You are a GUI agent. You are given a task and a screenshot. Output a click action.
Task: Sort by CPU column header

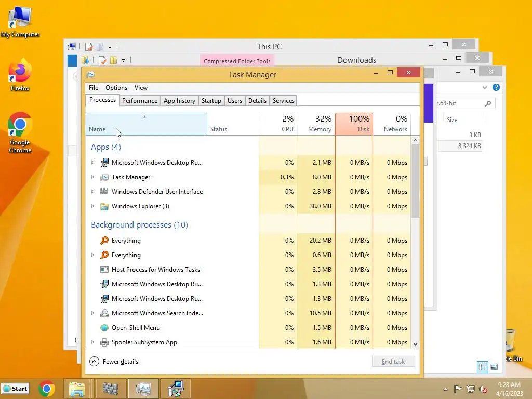pyautogui.click(x=278, y=124)
